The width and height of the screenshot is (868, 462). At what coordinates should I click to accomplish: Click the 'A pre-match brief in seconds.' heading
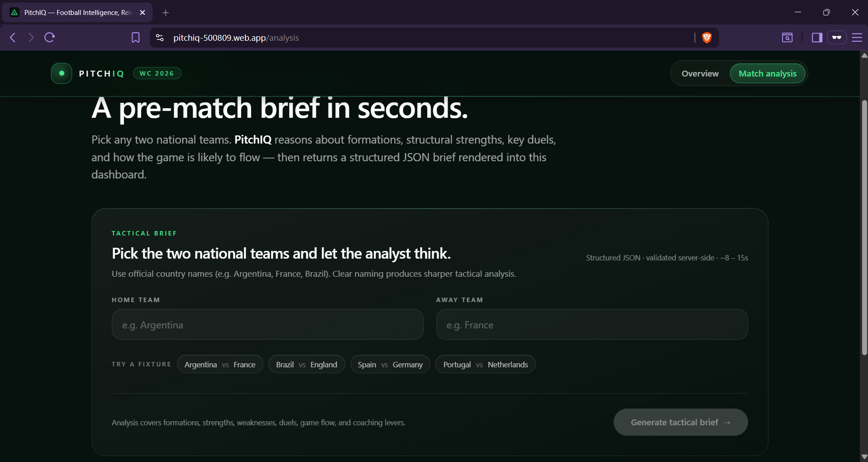point(280,108)
